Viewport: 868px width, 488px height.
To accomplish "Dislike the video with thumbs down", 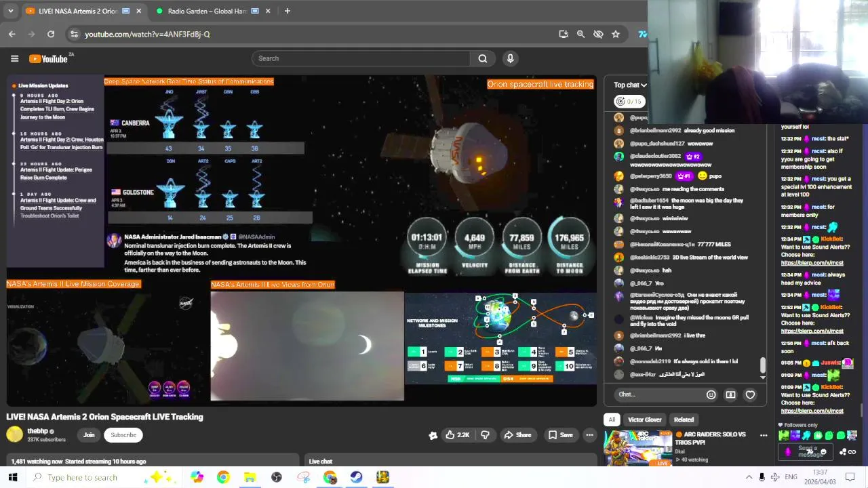I will point(485,435).
